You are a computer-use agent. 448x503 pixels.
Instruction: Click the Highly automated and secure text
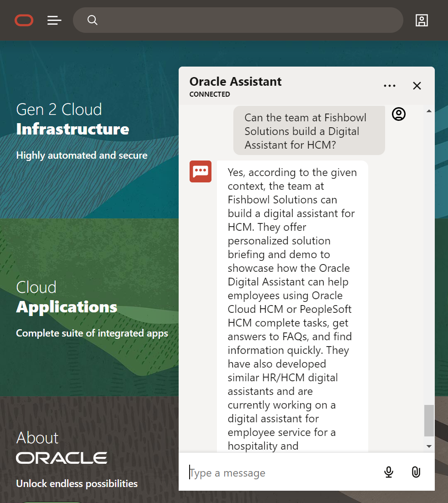[x=82, y=155]
